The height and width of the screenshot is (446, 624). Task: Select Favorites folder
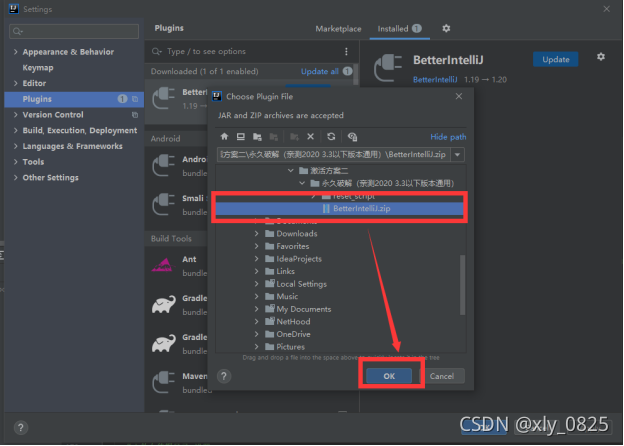point(293,246)
